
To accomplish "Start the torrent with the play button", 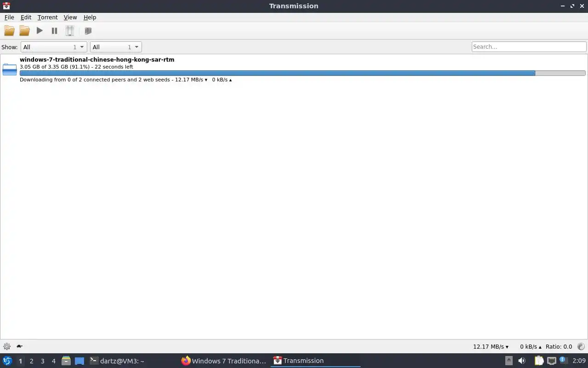I will click(40, 31).
